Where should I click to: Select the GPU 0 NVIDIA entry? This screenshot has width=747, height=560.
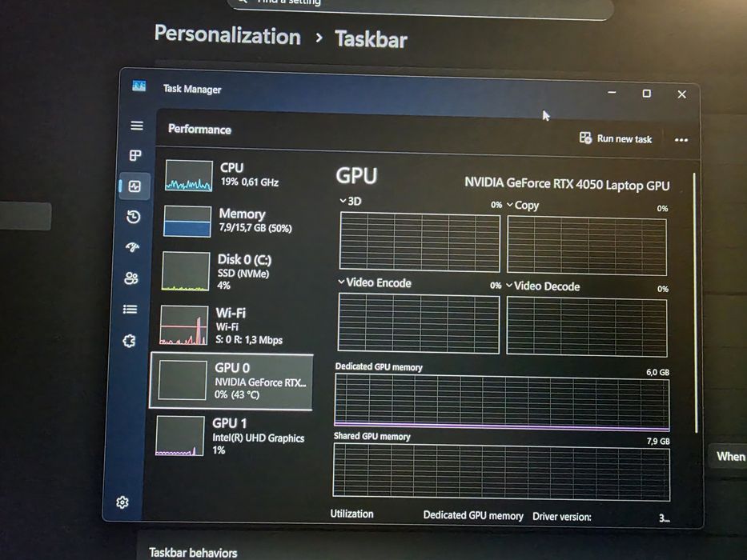[231, 382]
